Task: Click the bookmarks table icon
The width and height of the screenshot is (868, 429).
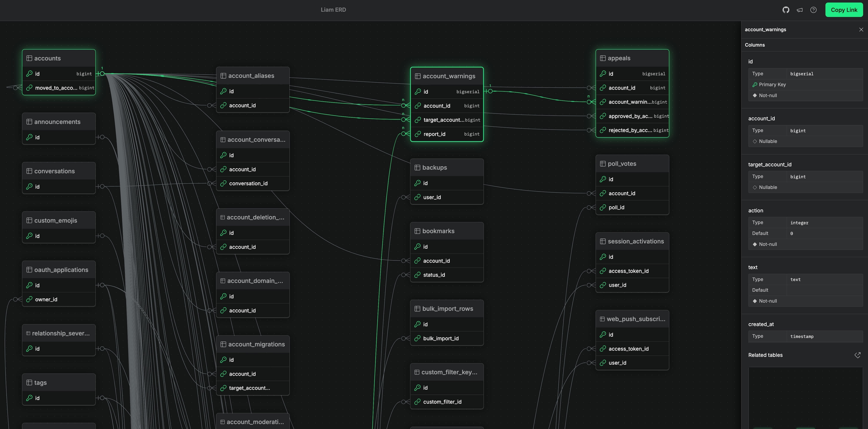Action: click(x=417, y=231)
